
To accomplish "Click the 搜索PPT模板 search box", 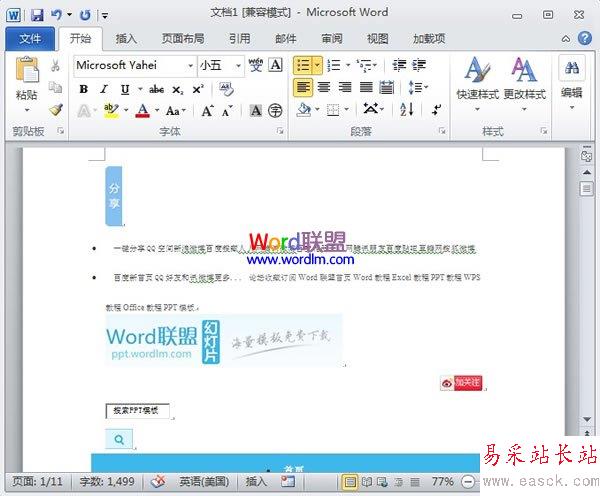I will (137, 411).
